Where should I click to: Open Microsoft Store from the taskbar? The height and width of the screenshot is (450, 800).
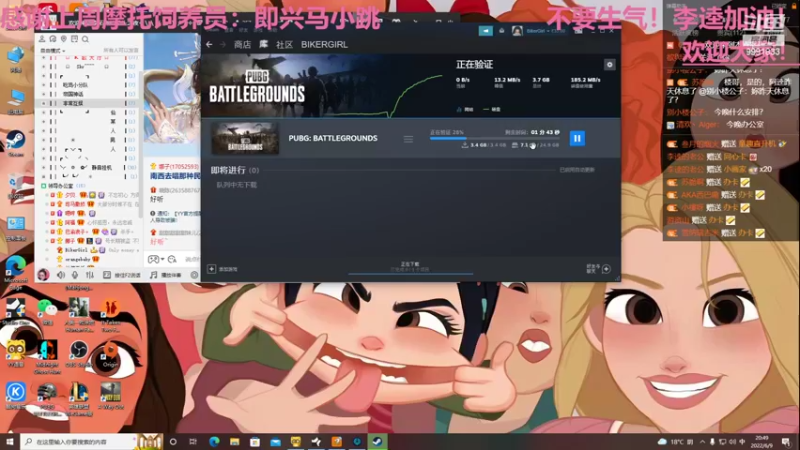[255, 442]
